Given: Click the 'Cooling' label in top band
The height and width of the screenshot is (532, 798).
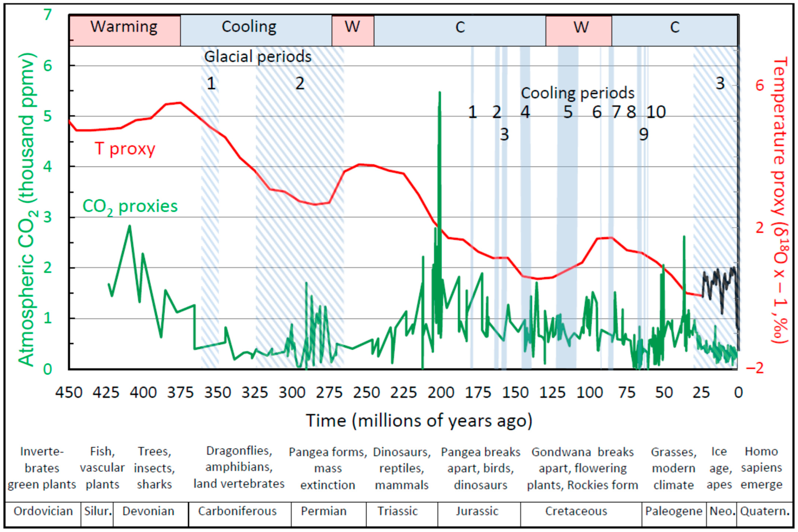Looking at the screenshot, I should [x=249, y=27].
